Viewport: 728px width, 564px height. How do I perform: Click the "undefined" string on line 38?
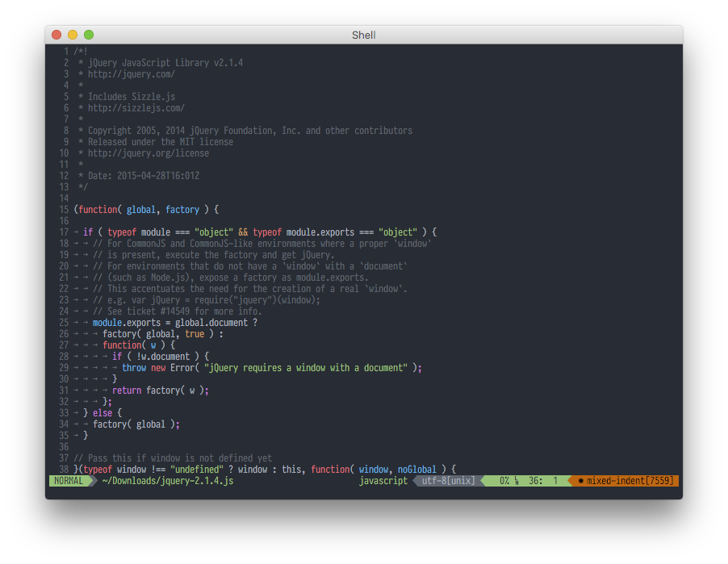[x=199, y=470]
